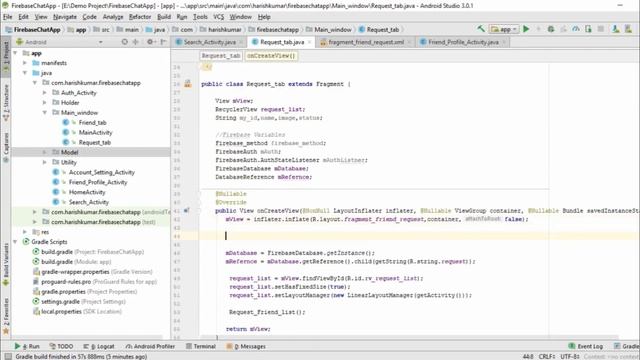
Task: Click Hide Project panel icon
Action: click(x=163, y=42)
